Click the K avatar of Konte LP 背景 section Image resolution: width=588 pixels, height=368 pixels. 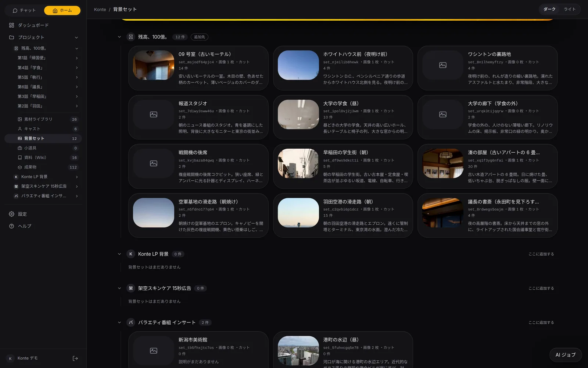pyautogui.click(x=130, y=254)
